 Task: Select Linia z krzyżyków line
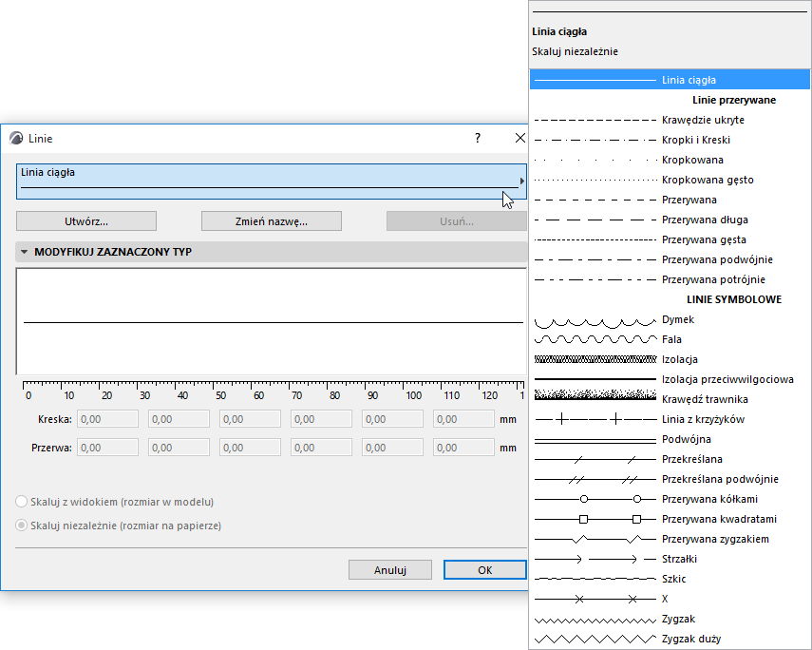[x=670, y=419]
